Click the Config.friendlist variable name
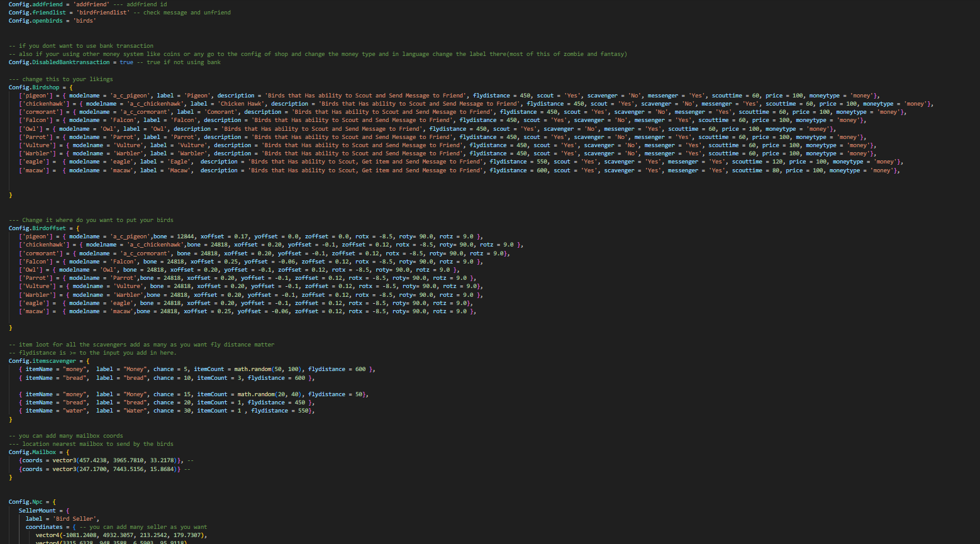The width and height of the screenshot is (980, 544). click(x=37, y=13)
